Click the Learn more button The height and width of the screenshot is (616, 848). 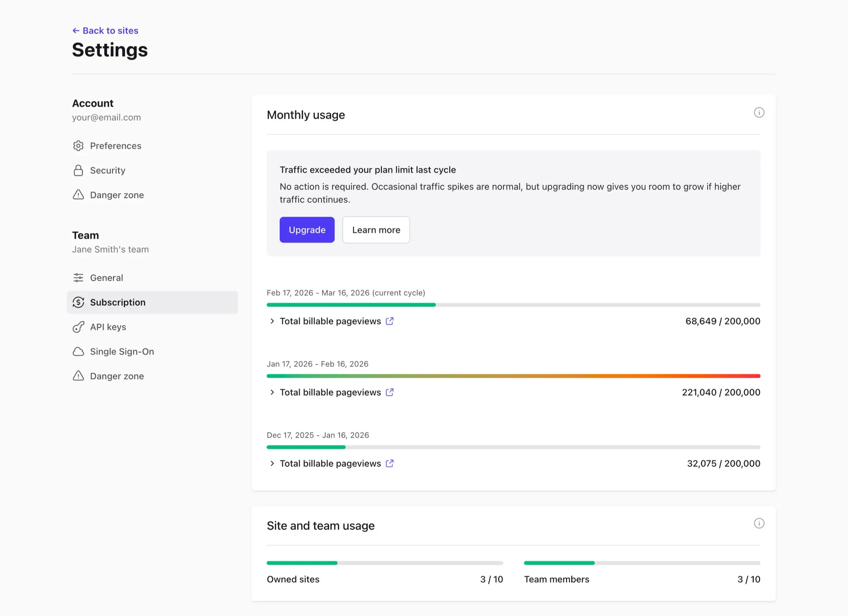pyautogui.click(x=376, y=230)
